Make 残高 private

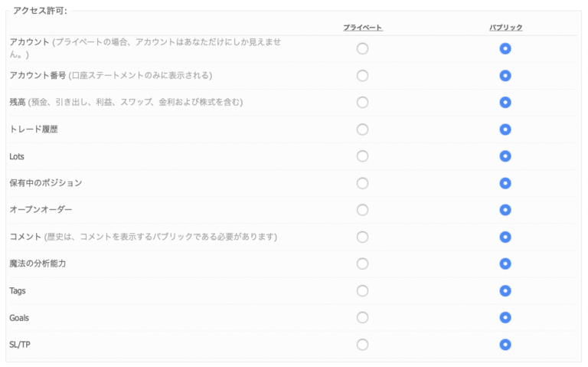362,103
